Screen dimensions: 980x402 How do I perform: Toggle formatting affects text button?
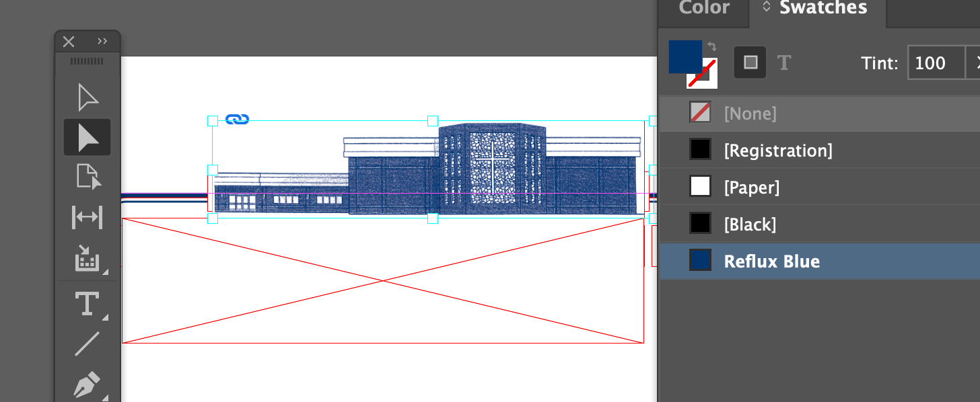click(784, 63)
